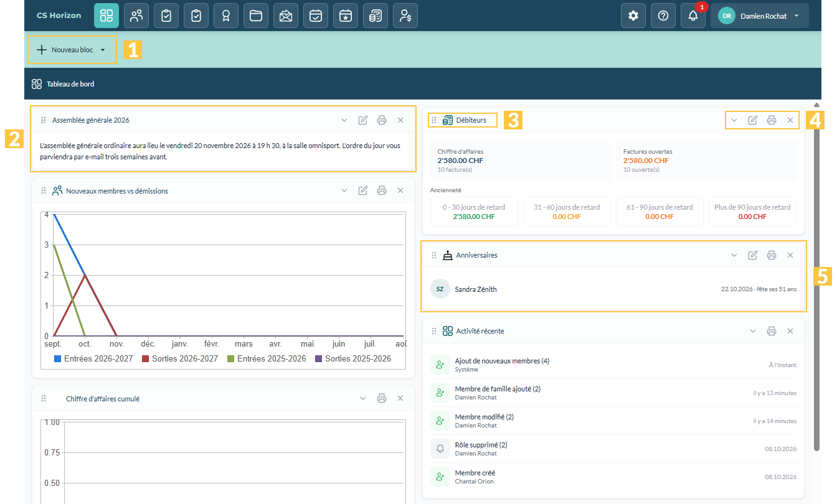The image size is (837, 504).
Task: Toggle the Entrées 2026-2027 legend swatch
Action: 58,359
